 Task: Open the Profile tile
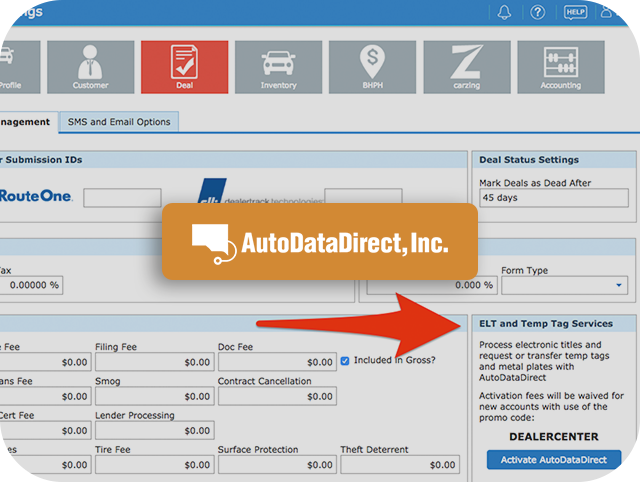[x=18, y=67]
